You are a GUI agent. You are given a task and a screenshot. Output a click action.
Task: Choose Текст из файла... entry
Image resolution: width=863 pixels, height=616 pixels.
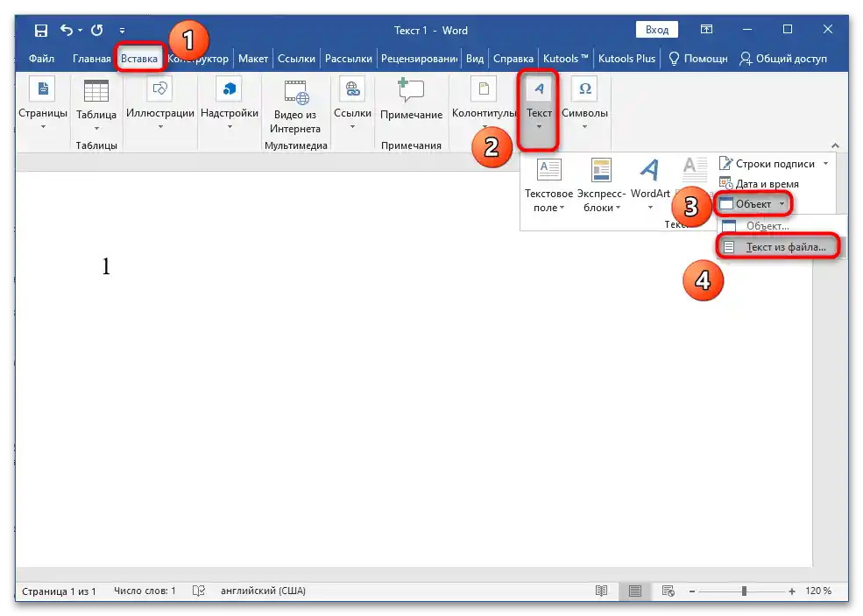(x=779, y=247)
